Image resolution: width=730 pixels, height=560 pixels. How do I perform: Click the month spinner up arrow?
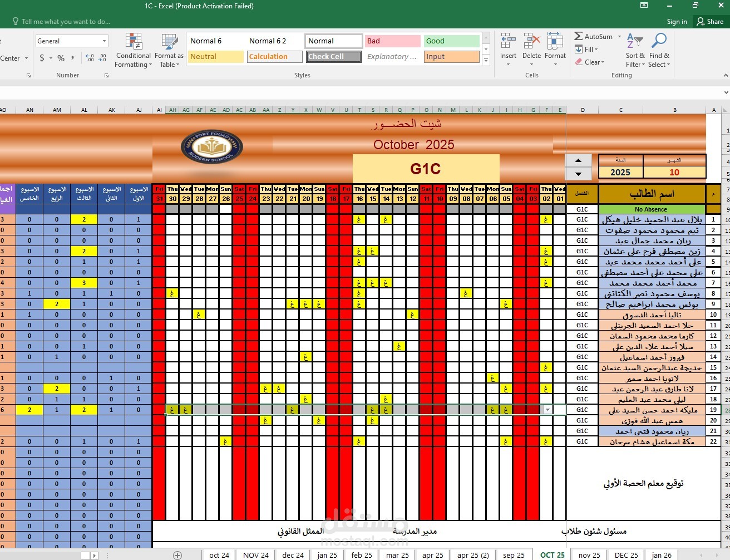(579, 160)
